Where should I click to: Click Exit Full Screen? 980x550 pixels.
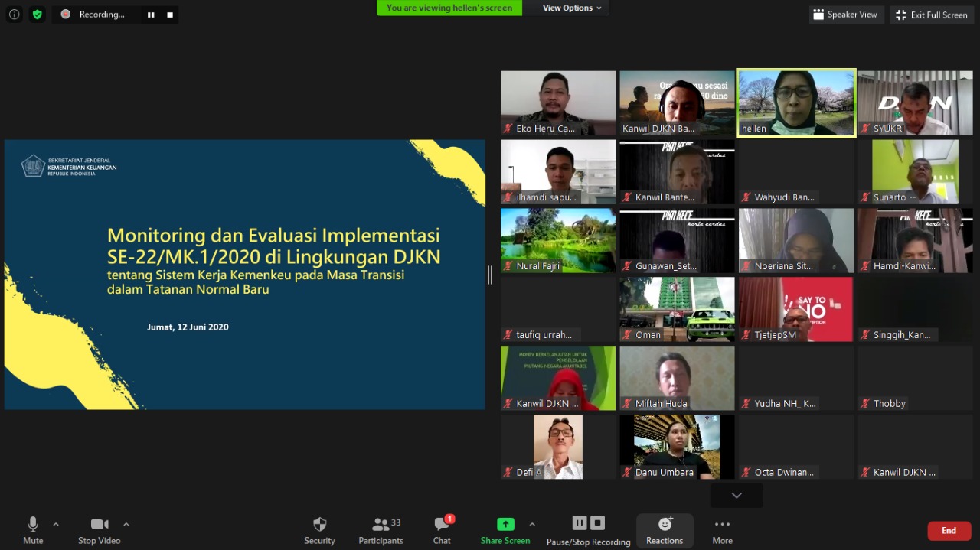pos(932,15)
